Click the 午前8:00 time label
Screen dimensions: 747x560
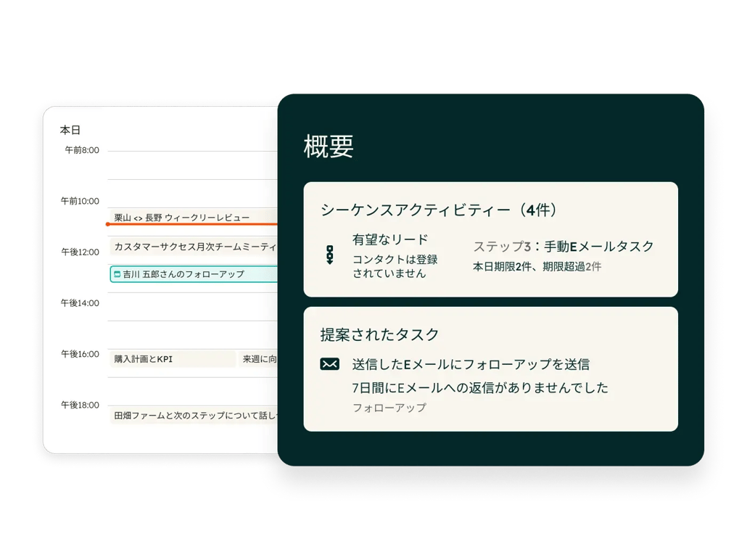point(82,150)
